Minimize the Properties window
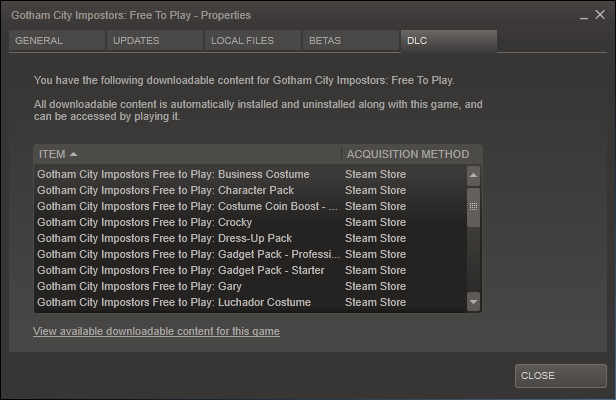The width and height of the screenshot is (616, 400). [x=584, y=16]
